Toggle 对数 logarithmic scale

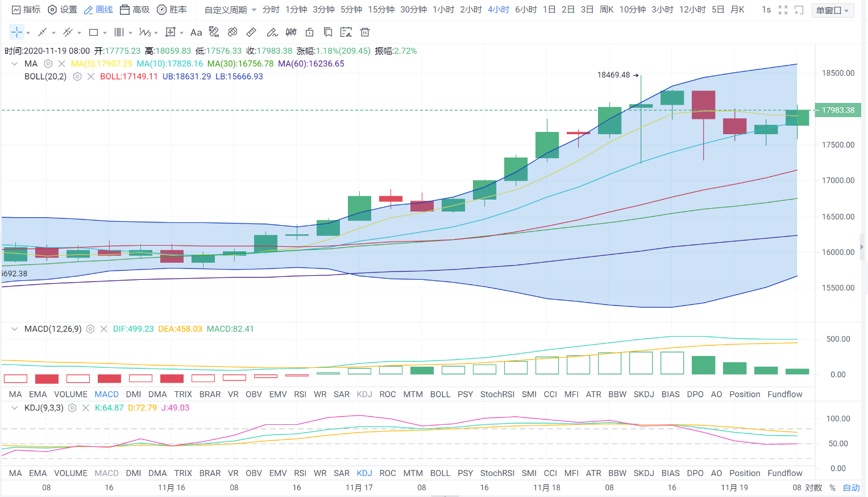click(813, 488)
